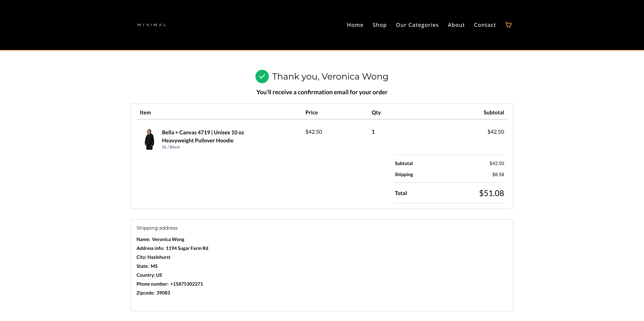Viewport: 644px width, 321px height.
Task: Open the Home menu item
Action: point(355,25)
